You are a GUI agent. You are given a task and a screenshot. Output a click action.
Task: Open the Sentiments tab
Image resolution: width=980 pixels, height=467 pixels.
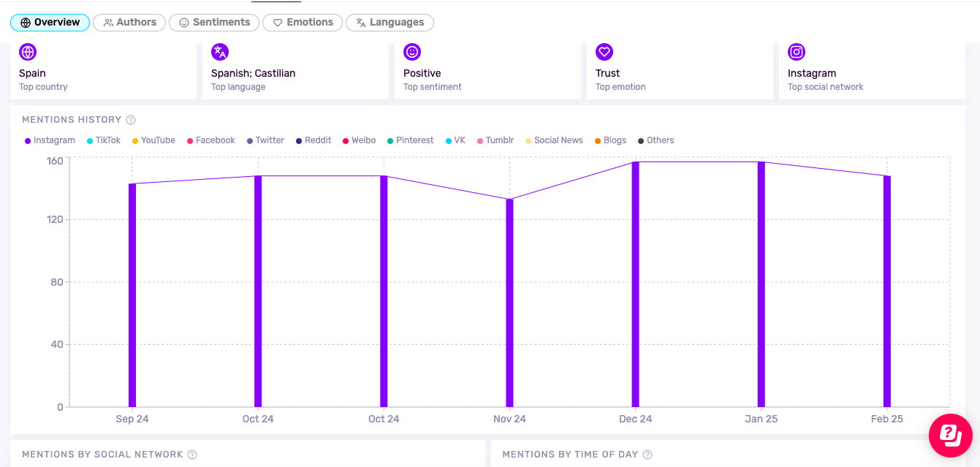tap(214, 23)
